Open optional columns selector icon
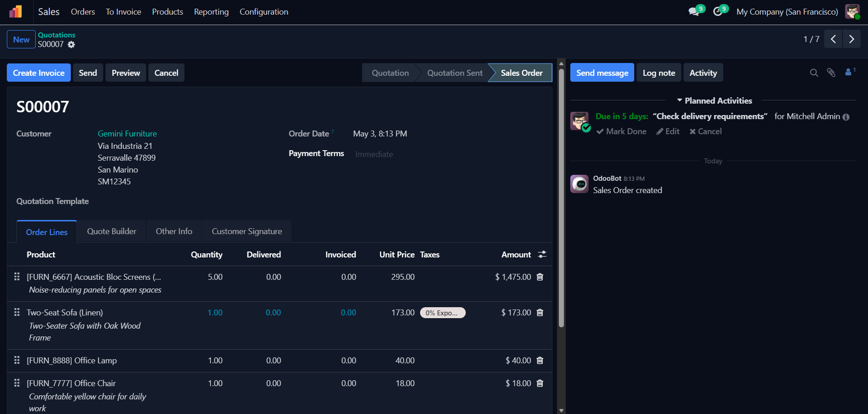This screenshot has width=868, height=414. [x=542, y=254]
